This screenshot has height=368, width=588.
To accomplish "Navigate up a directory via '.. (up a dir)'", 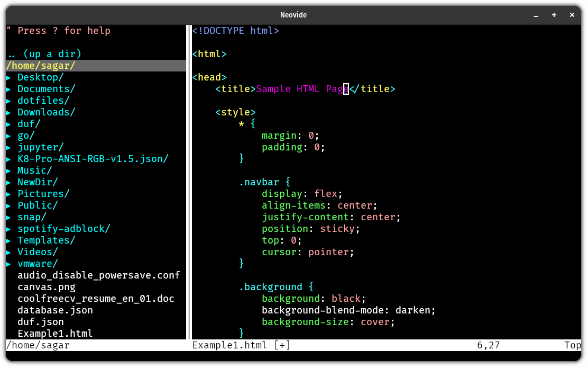I will (44, 53).
